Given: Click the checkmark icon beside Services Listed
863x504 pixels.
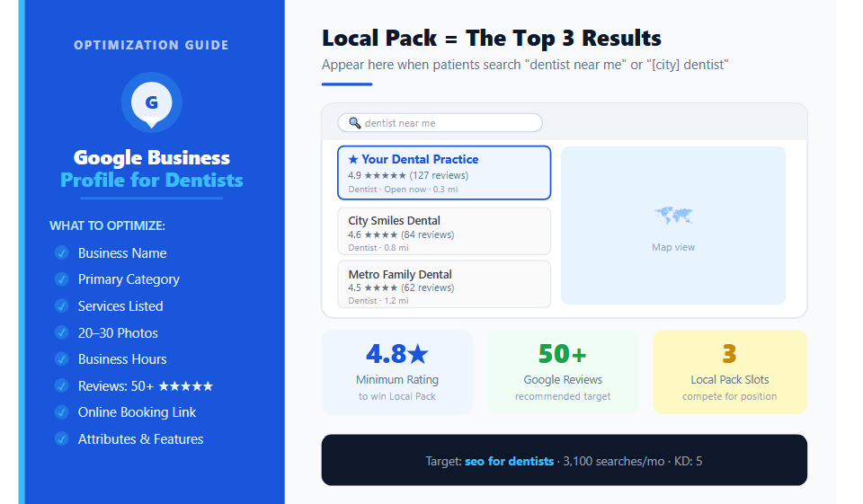Looking at the screenshot, I should click(x=62, y=306).
